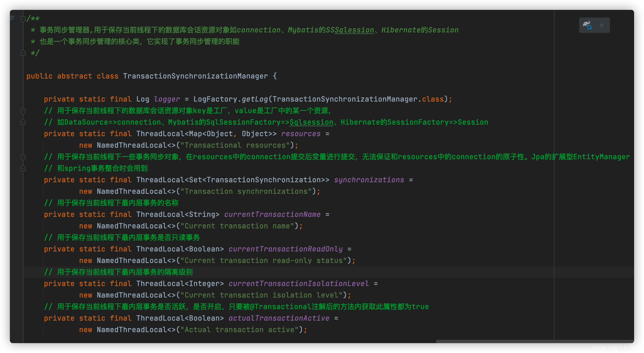Click the getLog method call
Viewport: 644px width, 353px height.
pyautogui.click(x=254, y=99)
